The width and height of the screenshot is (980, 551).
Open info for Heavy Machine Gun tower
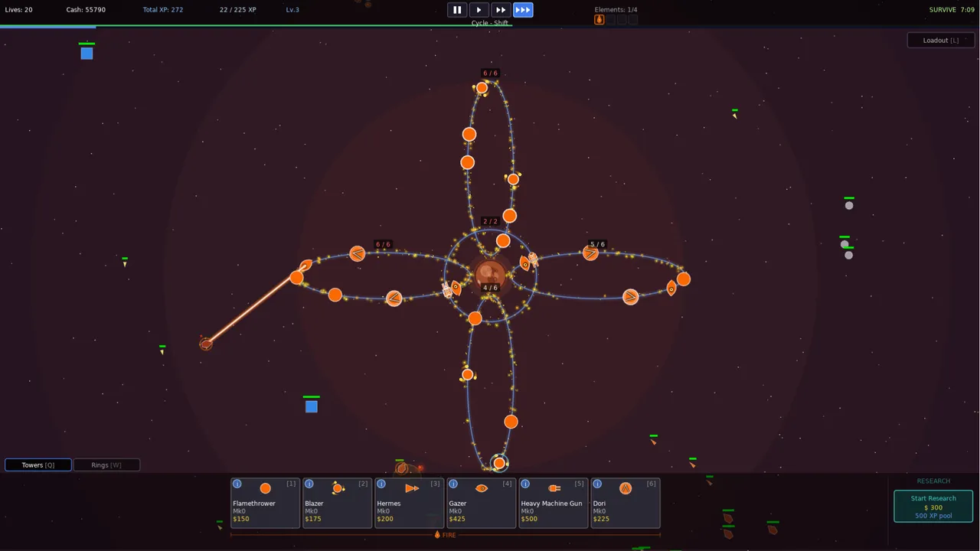coord(525,484)
